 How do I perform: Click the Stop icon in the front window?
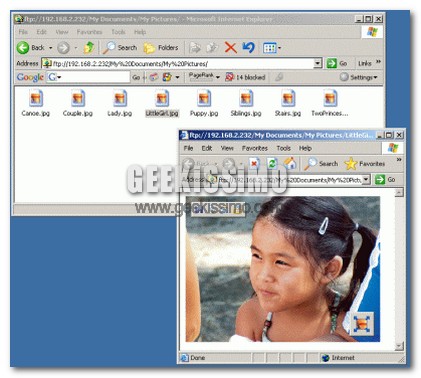[x=254, y=163]
